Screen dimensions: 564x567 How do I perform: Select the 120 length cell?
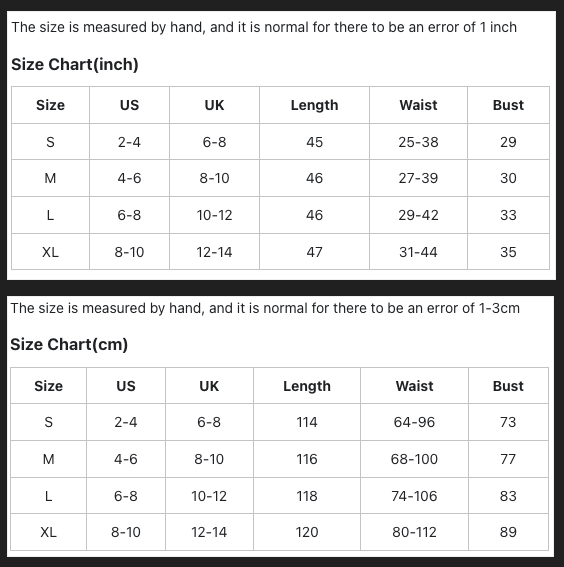pos(307,532)
